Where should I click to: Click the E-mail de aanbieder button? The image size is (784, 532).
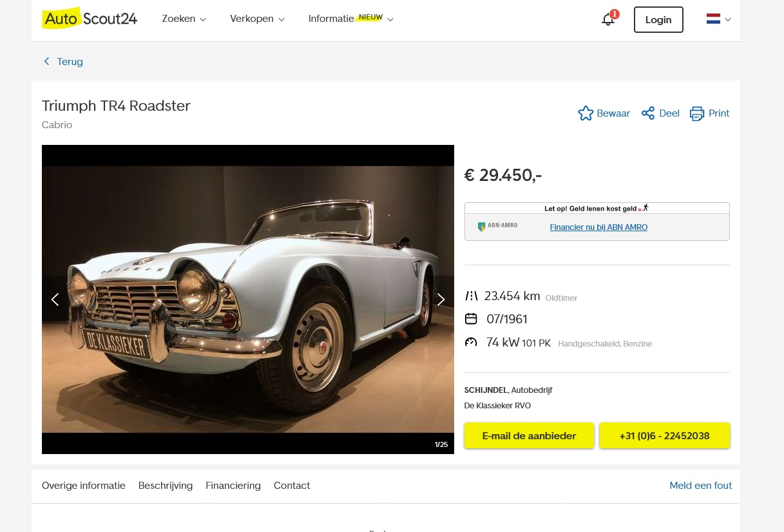529,436
